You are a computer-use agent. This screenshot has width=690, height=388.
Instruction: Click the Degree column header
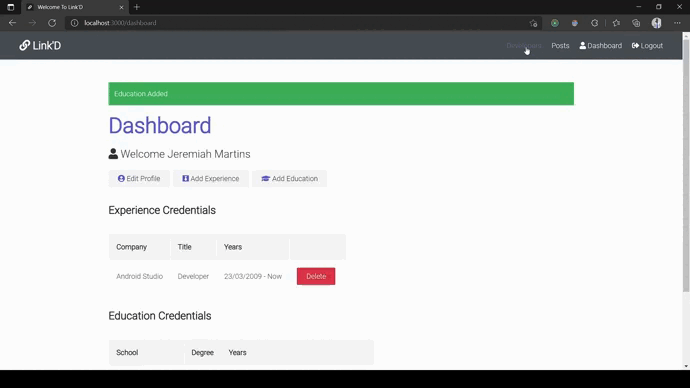coord(202,352)
